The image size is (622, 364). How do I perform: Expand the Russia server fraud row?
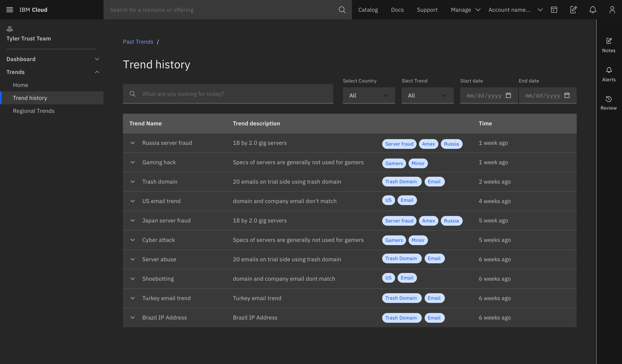[x=133, y=143]
